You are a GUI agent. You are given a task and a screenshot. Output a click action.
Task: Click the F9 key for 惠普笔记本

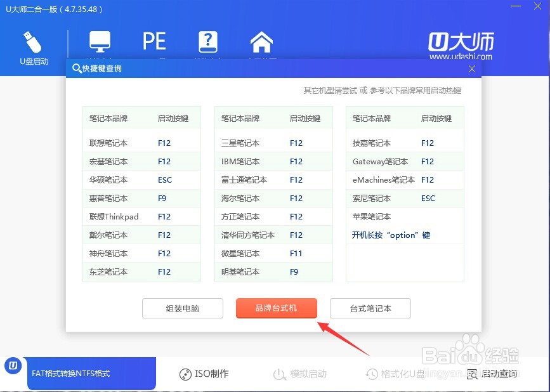tap(162, 199)
